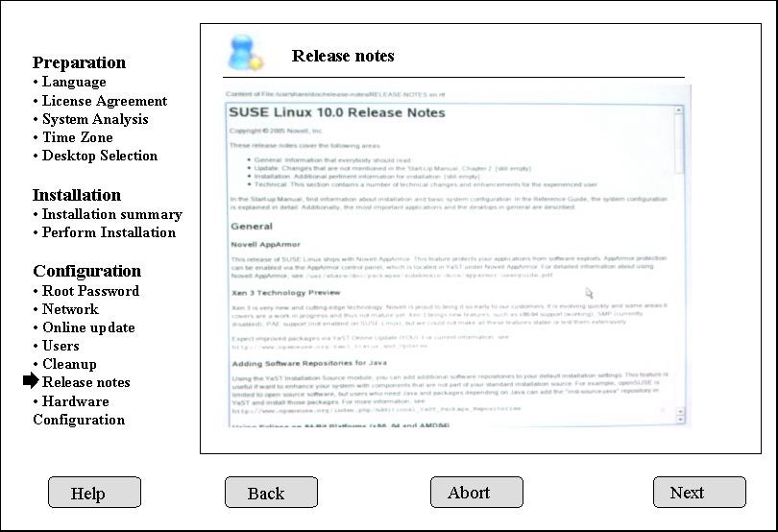Select Release notes sidebar entry

tap(85, 382)
